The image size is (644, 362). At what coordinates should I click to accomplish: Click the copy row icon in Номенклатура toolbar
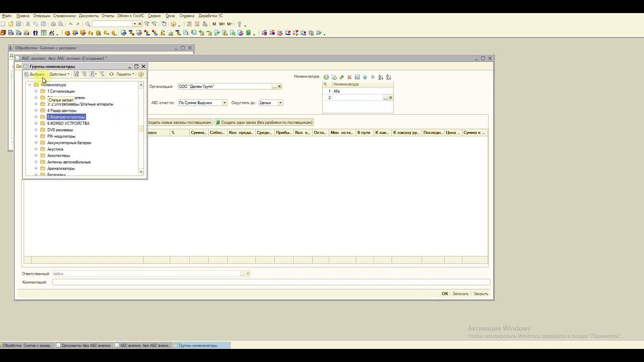pos(334,77)
